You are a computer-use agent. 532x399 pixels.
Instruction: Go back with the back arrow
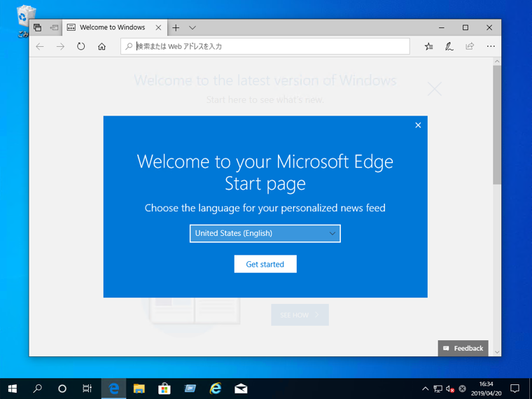(40, 46)
